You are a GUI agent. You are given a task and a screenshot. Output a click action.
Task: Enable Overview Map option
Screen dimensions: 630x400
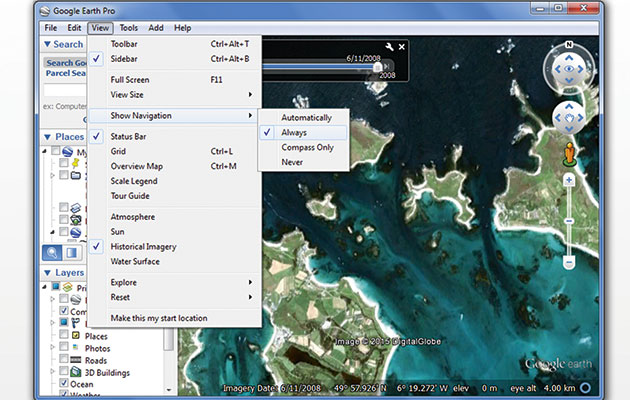175,166
